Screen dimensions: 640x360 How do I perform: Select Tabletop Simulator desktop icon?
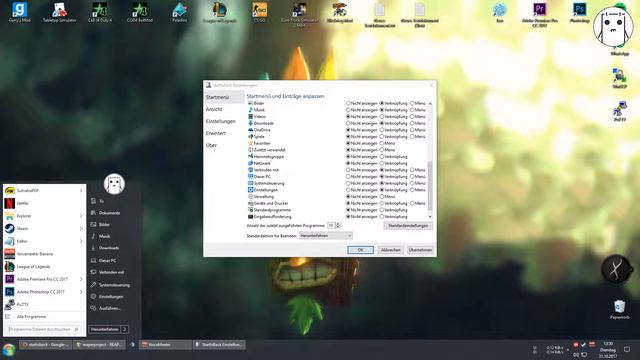click(60, 12)
